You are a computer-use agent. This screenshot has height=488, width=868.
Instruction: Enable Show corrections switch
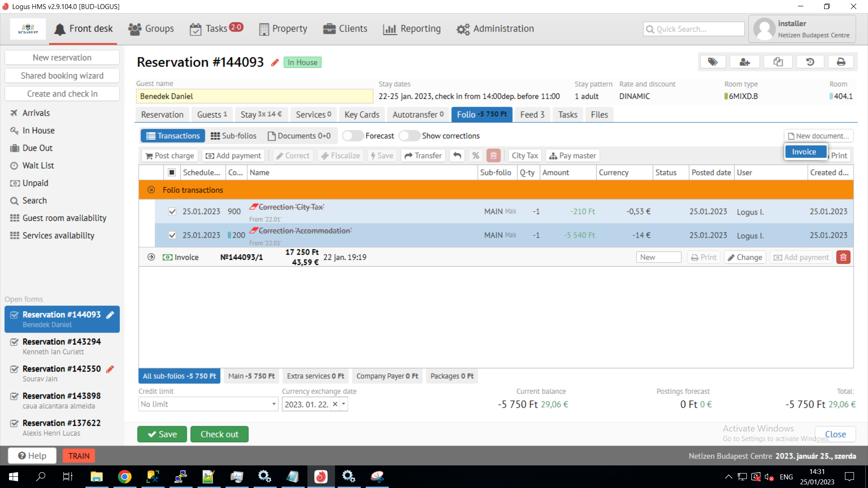click(409, 136)
